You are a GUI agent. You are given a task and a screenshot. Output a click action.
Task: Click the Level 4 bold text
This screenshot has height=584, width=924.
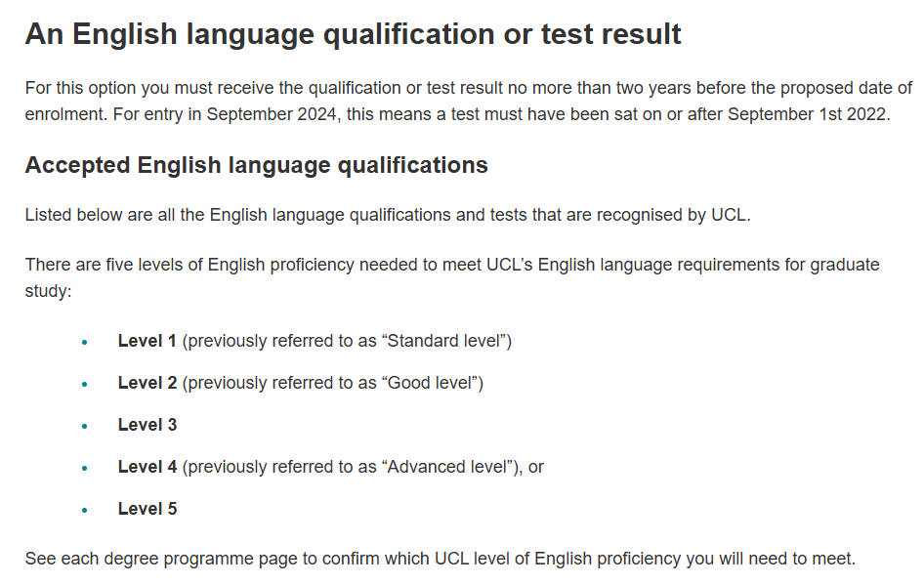tap(147, 467)
